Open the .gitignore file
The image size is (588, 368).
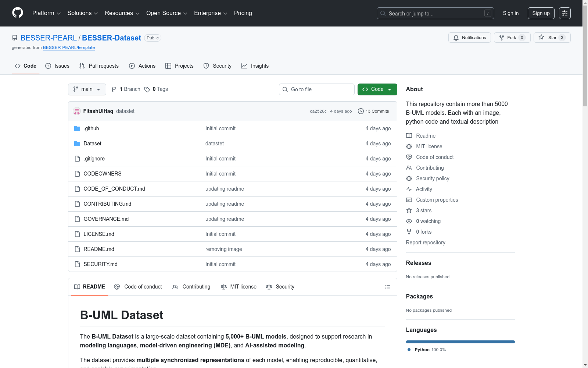(x=94, y=159)
